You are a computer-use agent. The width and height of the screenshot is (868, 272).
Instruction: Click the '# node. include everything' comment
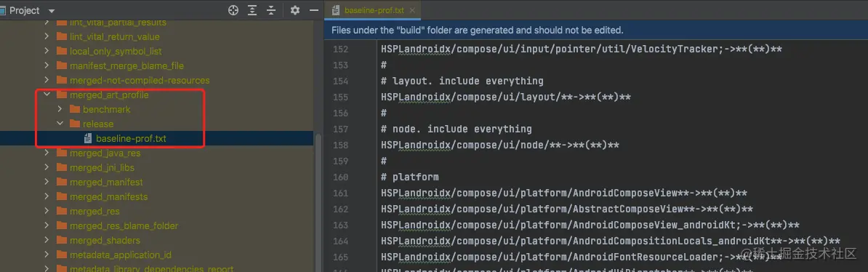click(x=456, y=129)
